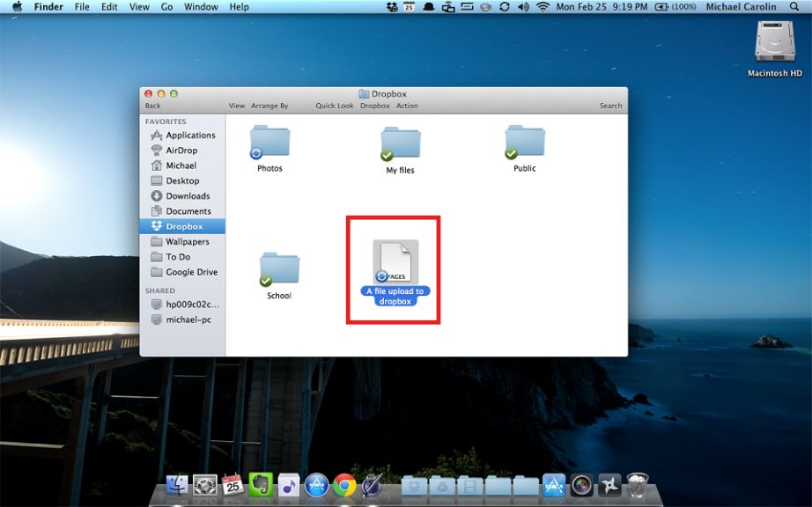Open the School synced folder
The image size is (812, 507).
(278, 268)
